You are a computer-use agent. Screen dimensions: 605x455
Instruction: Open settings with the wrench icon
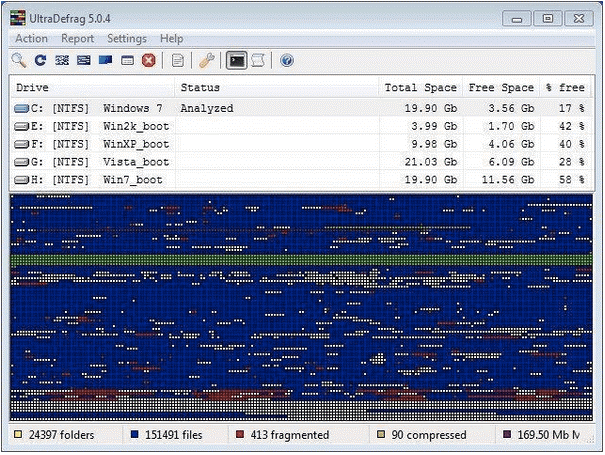pos(207,61)
